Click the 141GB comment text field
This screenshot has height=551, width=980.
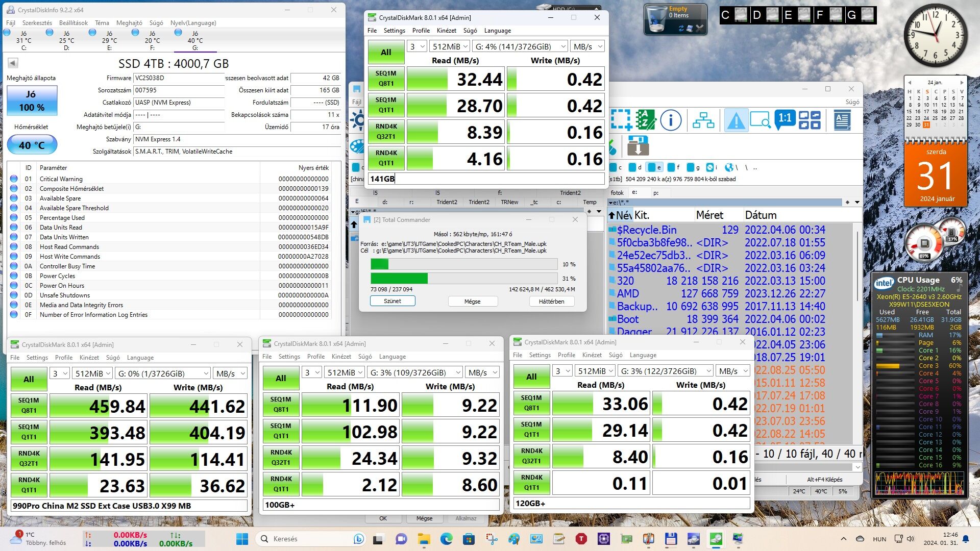tap(486, 179)
